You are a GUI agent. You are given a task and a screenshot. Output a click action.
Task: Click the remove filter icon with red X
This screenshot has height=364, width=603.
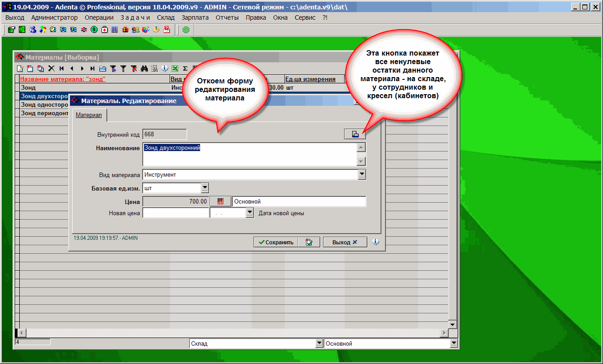(x=134, y=69)
